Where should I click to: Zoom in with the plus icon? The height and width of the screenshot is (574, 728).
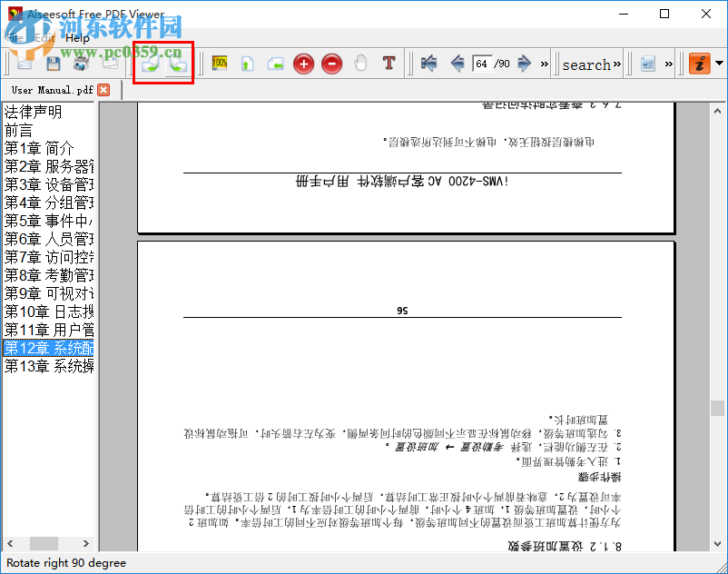[303, 64]
